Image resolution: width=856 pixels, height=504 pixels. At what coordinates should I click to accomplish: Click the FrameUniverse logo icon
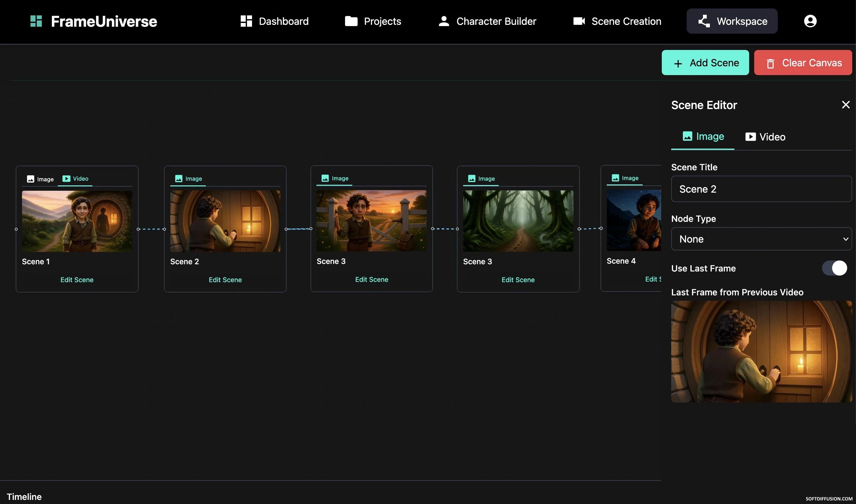point(36,21)
